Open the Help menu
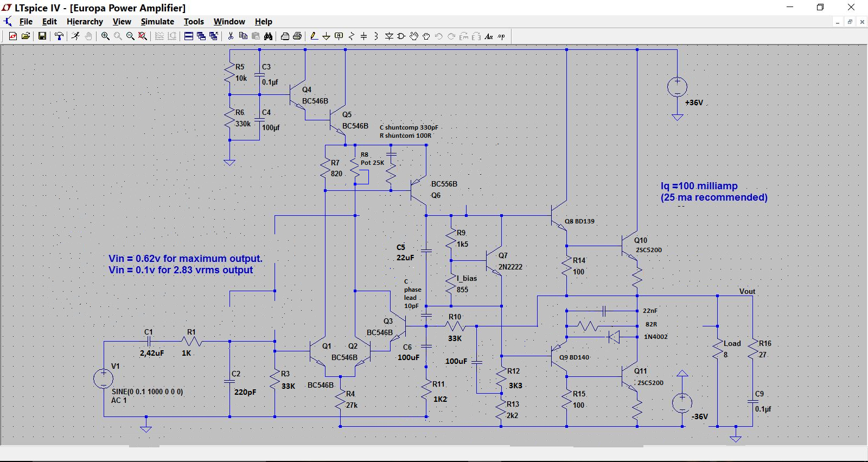Viewport: 868px width, 462px height. click(x=264, y=22)
